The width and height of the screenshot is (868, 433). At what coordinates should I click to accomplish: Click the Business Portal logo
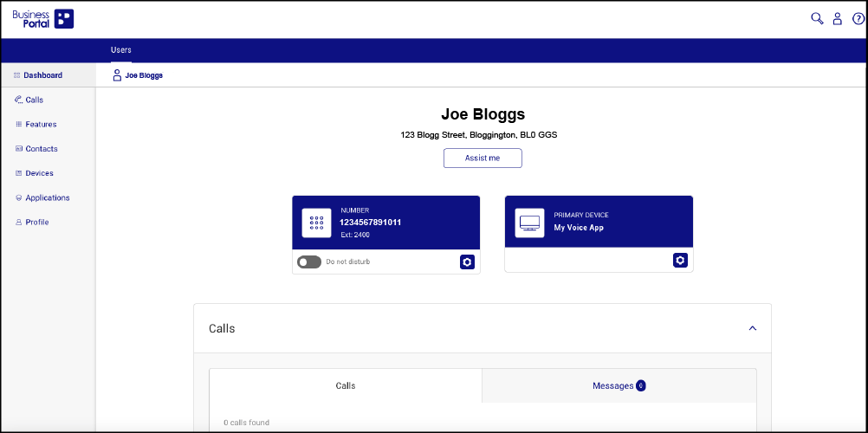click(43, 19)
